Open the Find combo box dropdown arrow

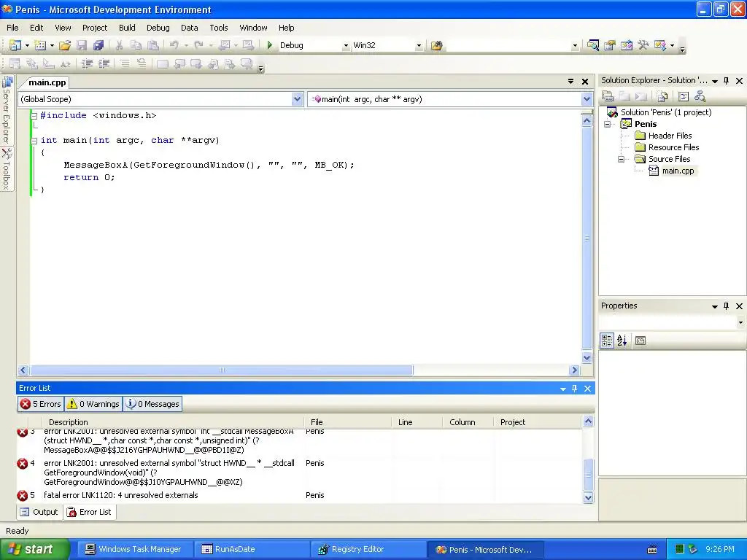tap(575, 46)
